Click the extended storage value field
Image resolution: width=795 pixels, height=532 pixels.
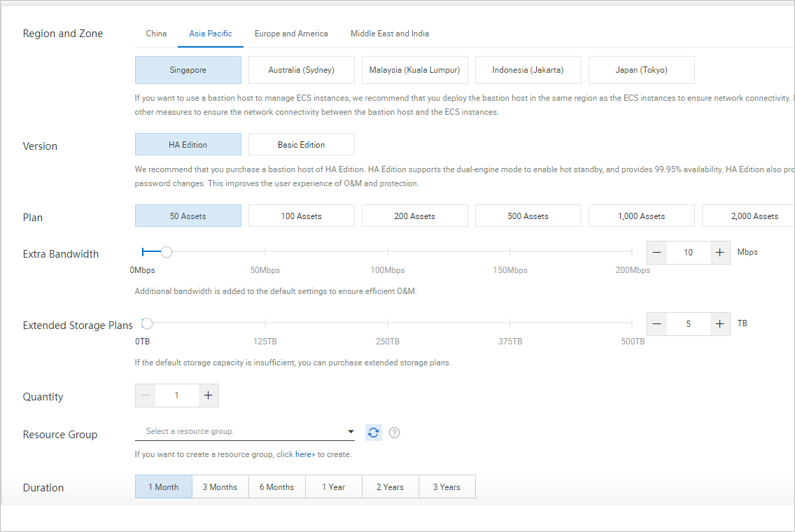click(688, 324)
